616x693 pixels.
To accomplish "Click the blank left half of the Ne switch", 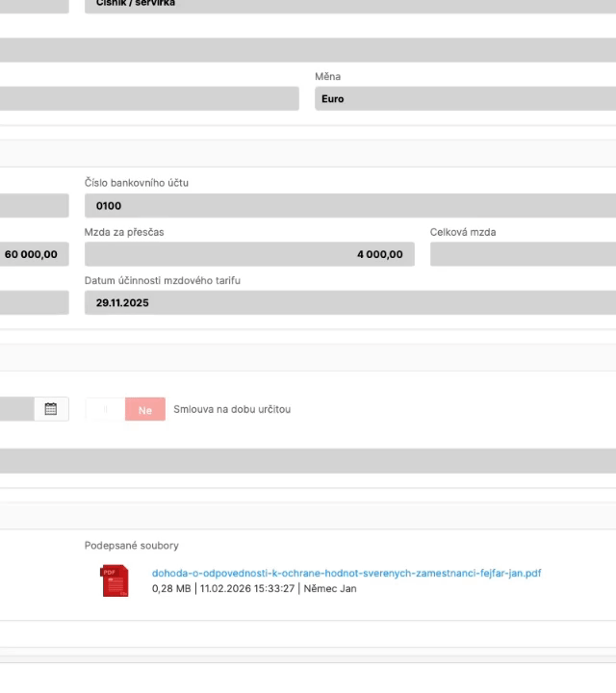I will 105,409.
